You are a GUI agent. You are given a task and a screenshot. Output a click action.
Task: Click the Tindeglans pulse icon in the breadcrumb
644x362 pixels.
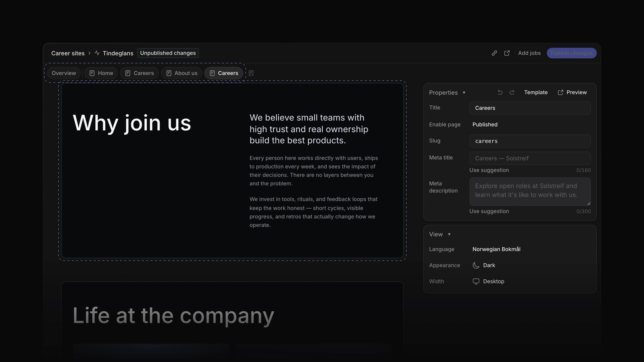coord(97,53)
